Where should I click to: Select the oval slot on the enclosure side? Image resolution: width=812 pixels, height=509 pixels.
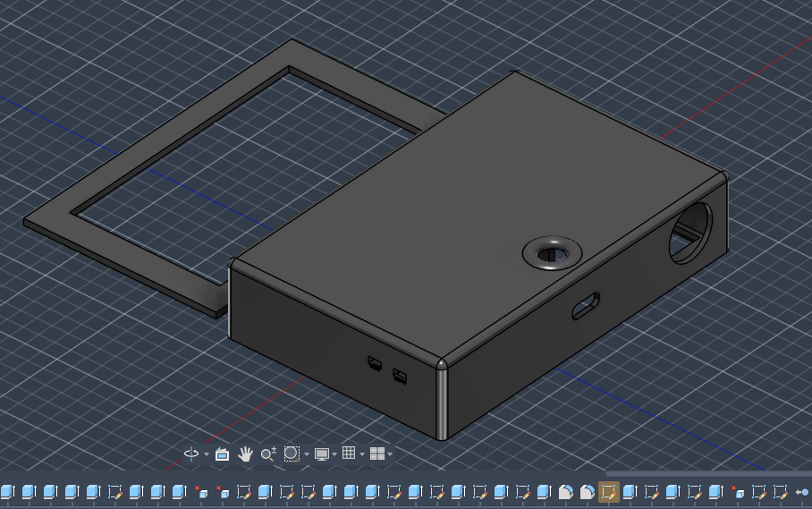pyautogui.click(x=586, y=306)
